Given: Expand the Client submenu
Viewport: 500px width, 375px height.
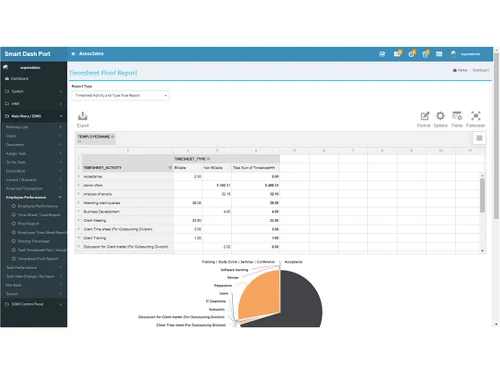Looking at the screenshot, I should click(x=33, y=136).
